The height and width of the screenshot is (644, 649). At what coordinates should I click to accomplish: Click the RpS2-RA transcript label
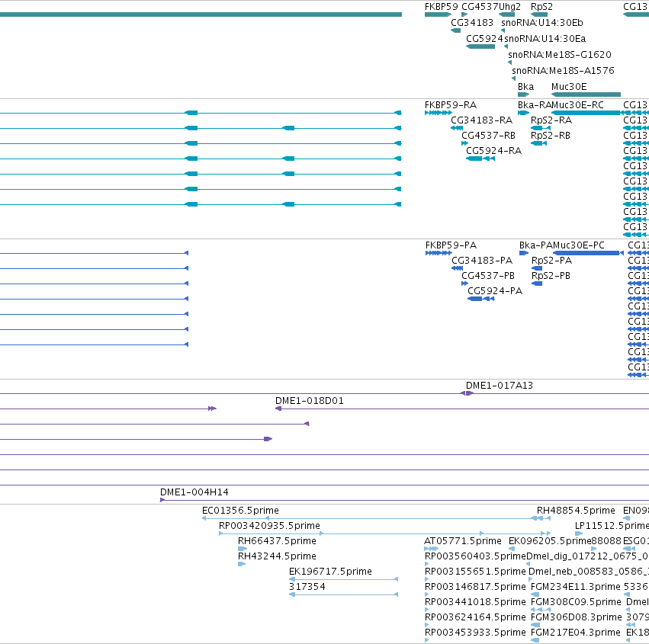[551, 120]
